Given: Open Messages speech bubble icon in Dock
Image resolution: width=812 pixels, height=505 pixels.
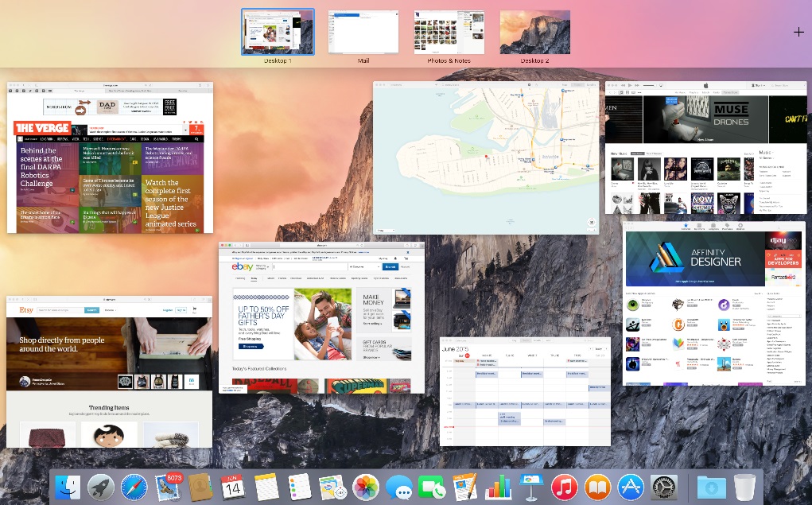Looking at the screenshot, I should pos(399,488).
